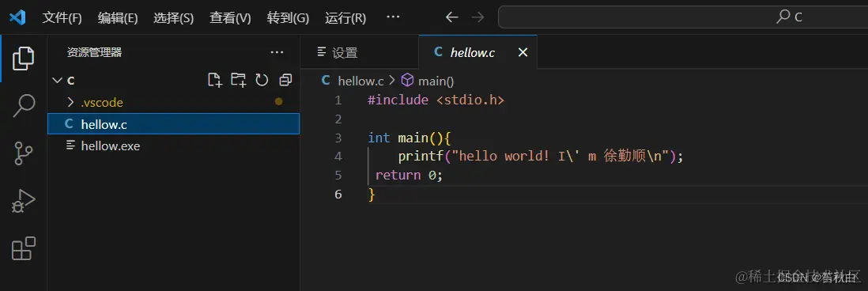Open the Extensions view
868x291 pixels.
click(x=23, y=248)
